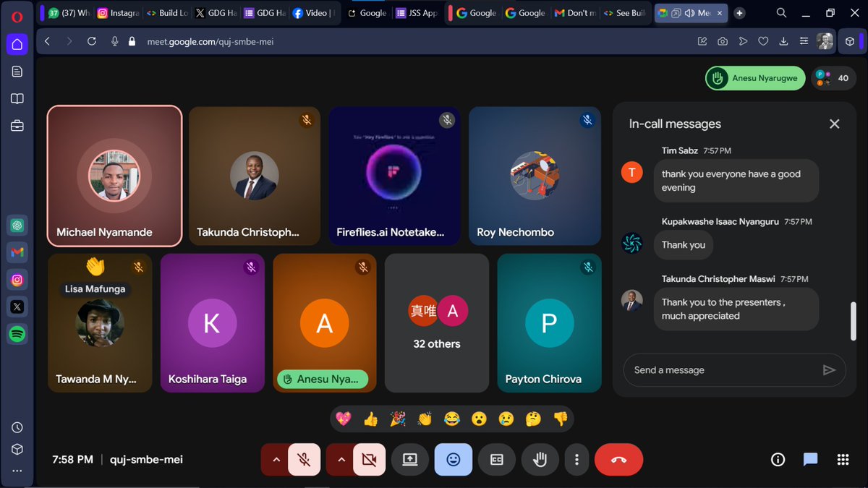Switch to the Facebook Video tab
The width and height of the screenshot is (868, 488).
click(314, 13)
